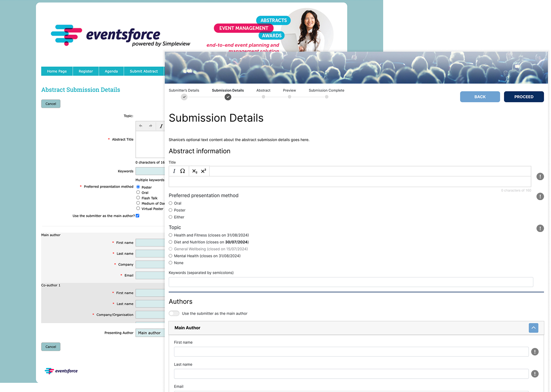Select 'Flash Talk' option in the left form

[138, 198]
